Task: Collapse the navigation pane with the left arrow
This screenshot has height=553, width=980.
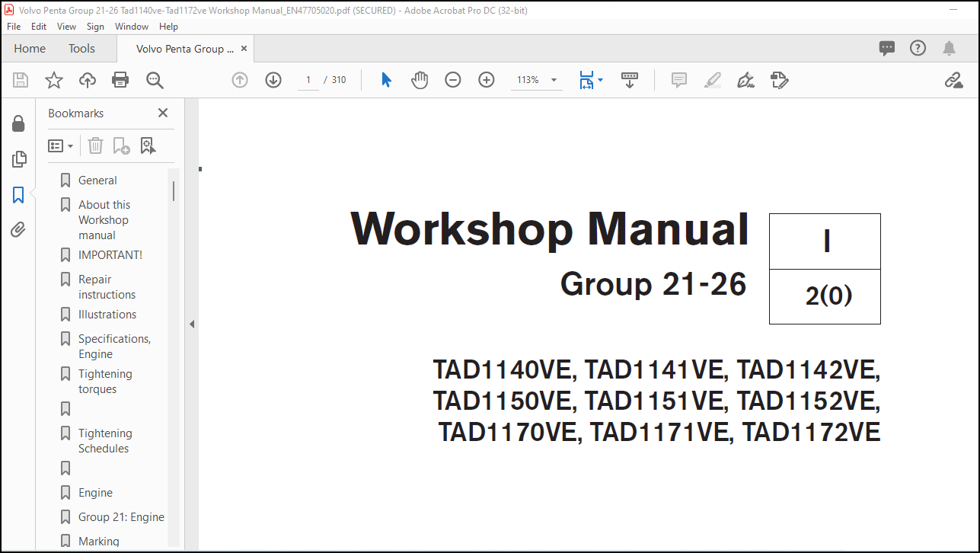Action: tap(192, 324)
